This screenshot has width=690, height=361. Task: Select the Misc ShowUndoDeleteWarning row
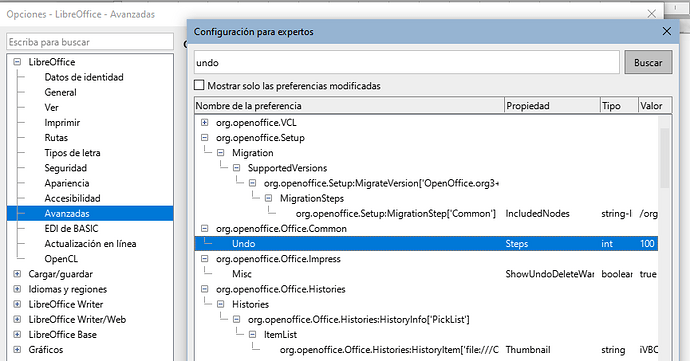pyautogui.click(x=426, y=274)
